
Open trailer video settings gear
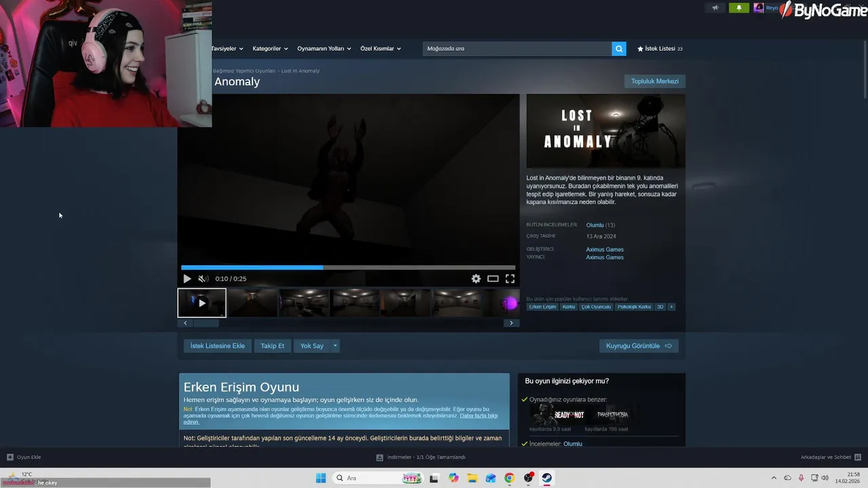(x=476, y=279)
